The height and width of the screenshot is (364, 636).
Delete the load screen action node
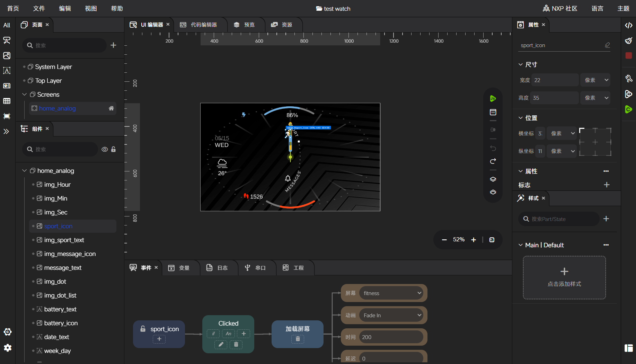click(298, 339)
